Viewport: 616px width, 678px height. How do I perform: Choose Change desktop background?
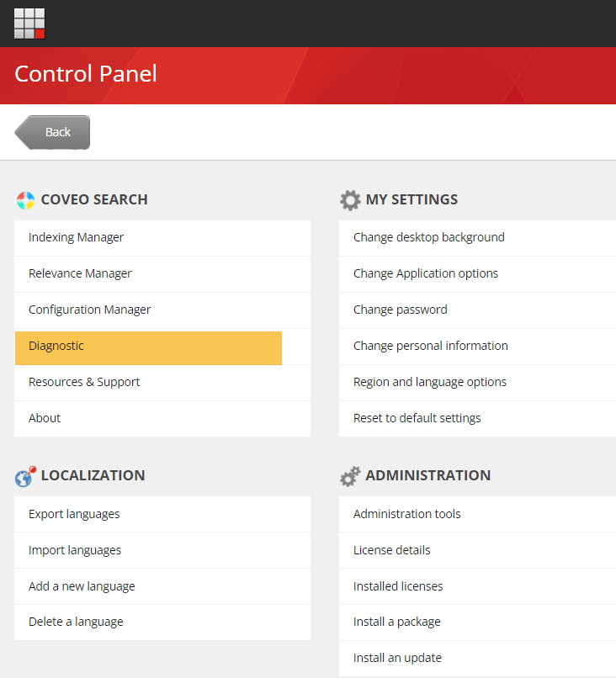pos(429,237)
